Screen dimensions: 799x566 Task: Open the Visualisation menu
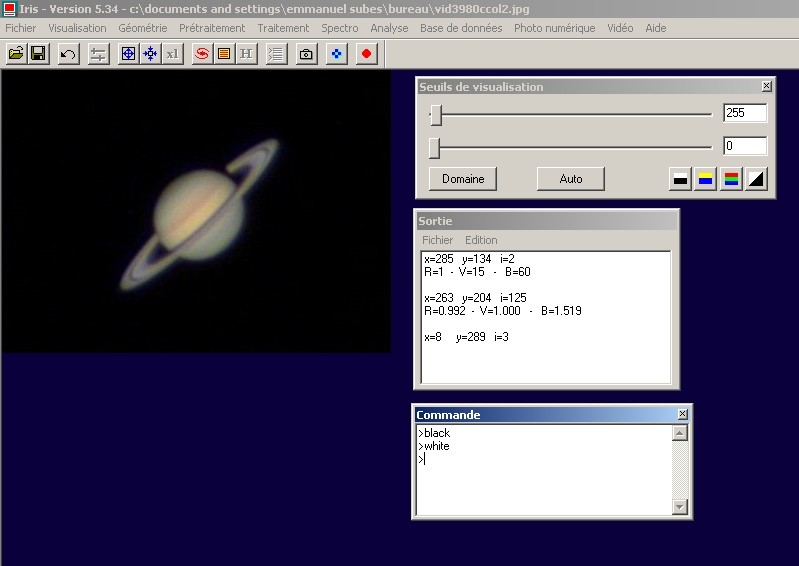77,28
